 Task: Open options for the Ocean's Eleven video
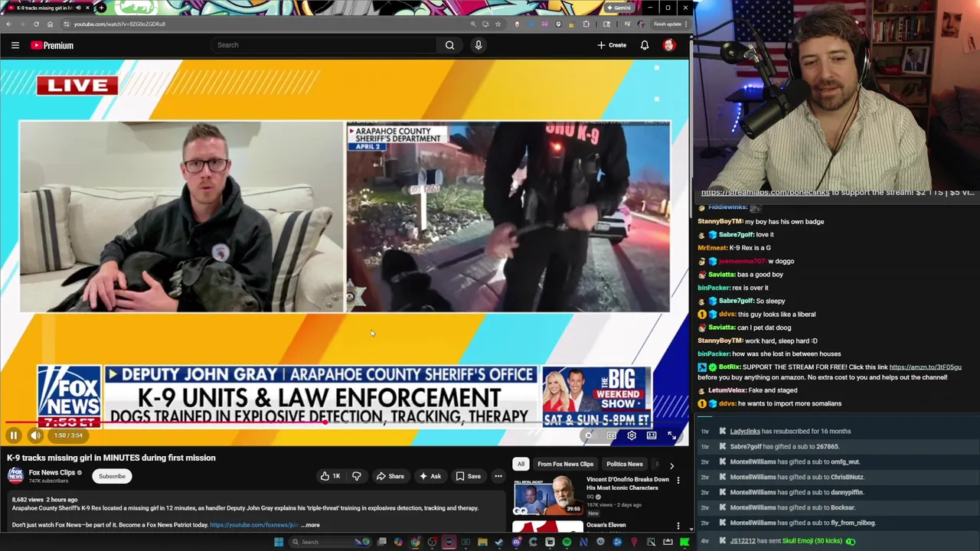[x=678, y=526]
